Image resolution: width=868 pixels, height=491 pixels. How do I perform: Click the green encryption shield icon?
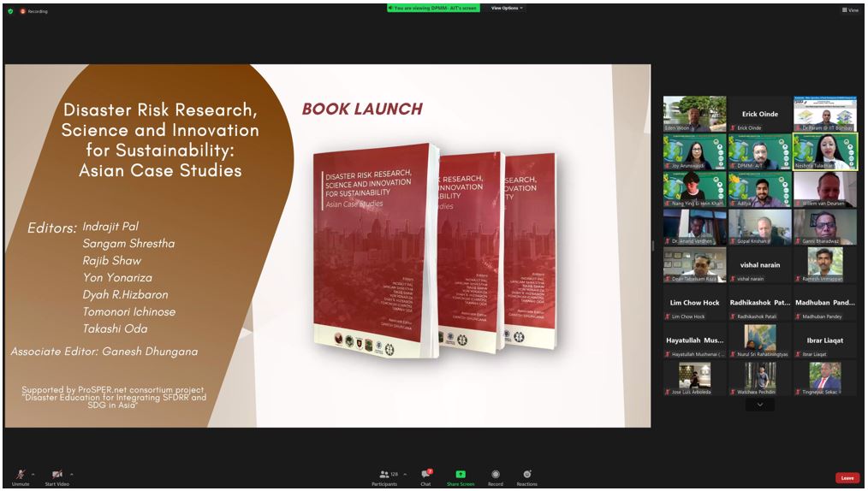(x=10, y=11)
